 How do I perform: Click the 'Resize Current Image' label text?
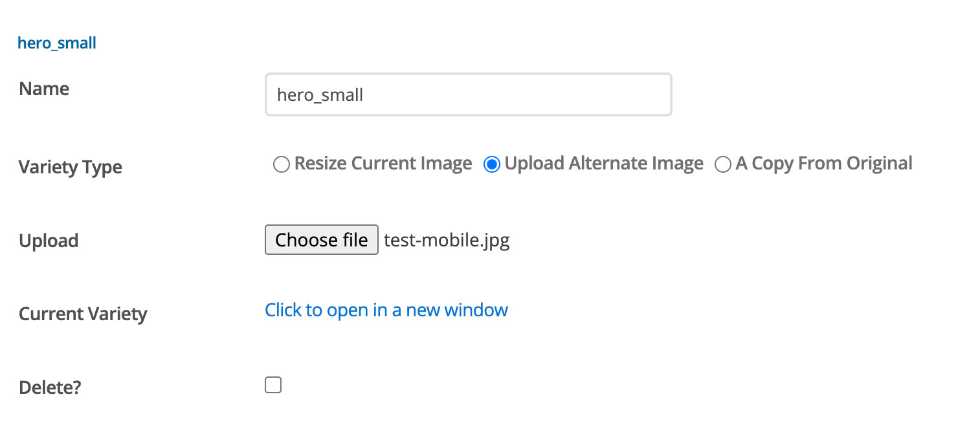[x=383, y=164]
